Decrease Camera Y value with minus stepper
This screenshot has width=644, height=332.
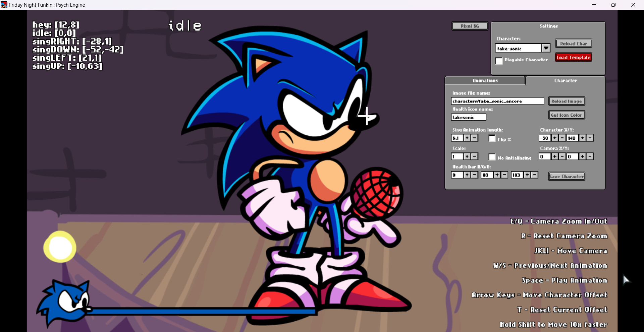tap(590, 156)
